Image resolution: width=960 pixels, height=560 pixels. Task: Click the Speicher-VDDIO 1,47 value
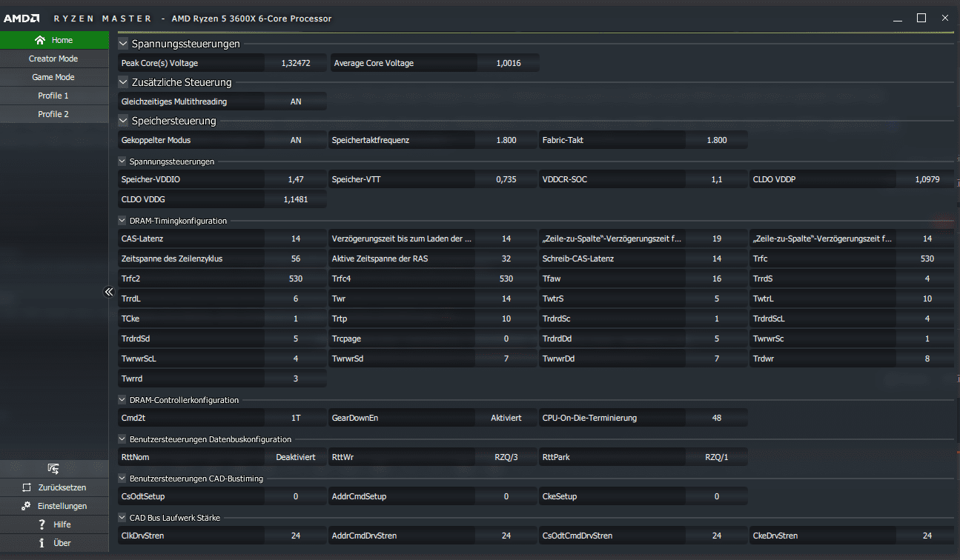(296, 179)
